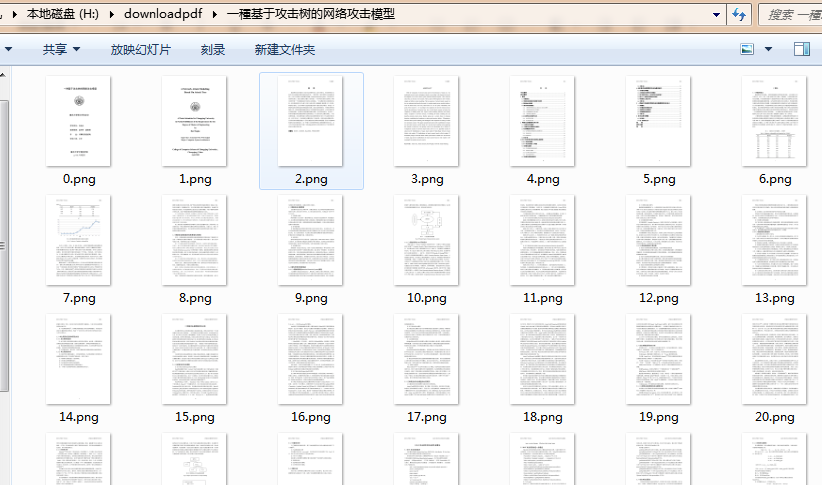Expand the arrow before 本地磁盘 (H:)
Screen dimensions: 822x485
coord(15,14)
